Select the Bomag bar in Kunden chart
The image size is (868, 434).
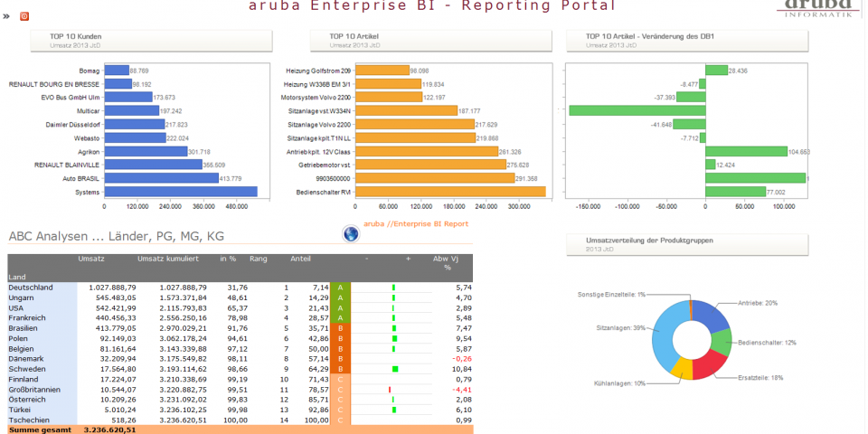(117, 71)
